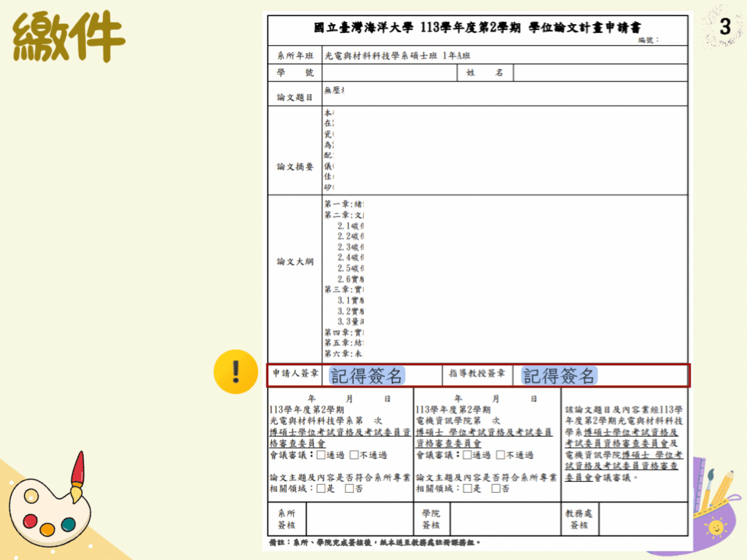Click the 備註 footnote line
Image resolution: width=747 pixels, height=560 pixels.
tap(374, 542)
